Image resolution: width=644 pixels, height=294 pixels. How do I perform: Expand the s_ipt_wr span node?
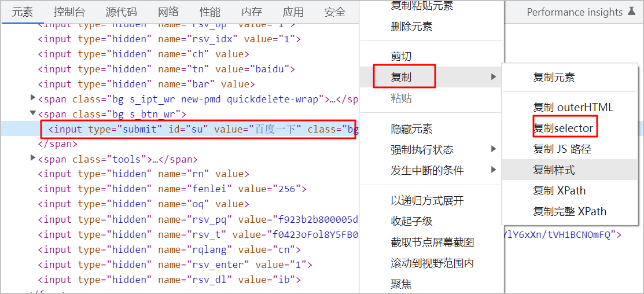point(33,99)
